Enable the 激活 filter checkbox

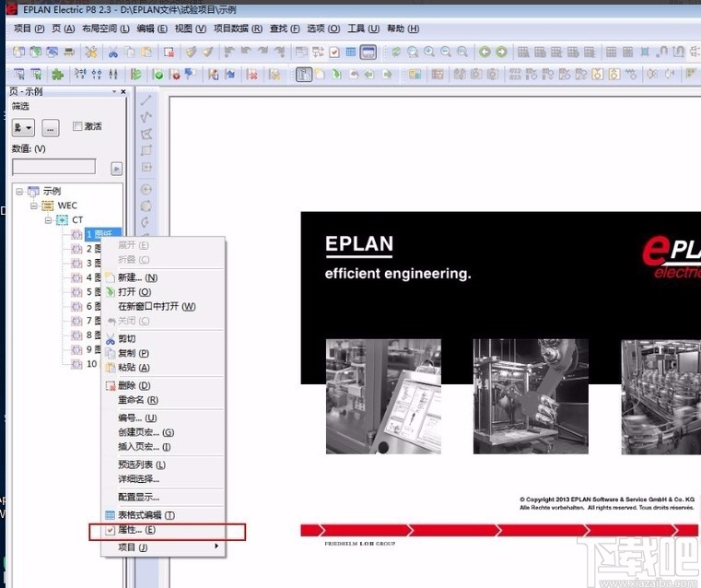[77, 126]
